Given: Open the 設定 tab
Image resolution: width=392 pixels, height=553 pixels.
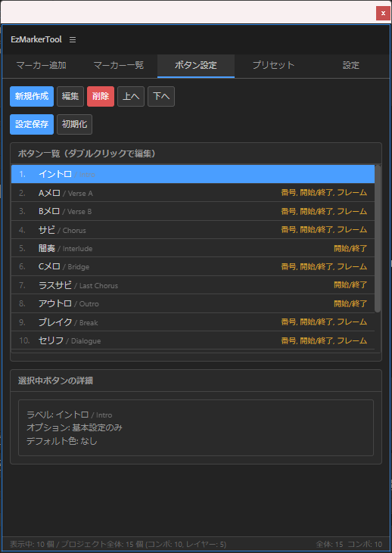Looking at the screenshot, I should [x=350, y=65].
